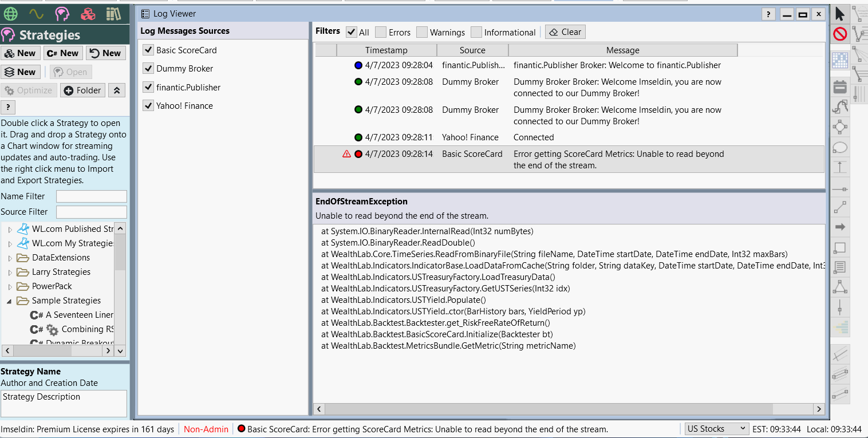868x438 pixels.
Task: Open the US Stocks market dropdown
Action: pyautogui.click(x=717, y=429)
